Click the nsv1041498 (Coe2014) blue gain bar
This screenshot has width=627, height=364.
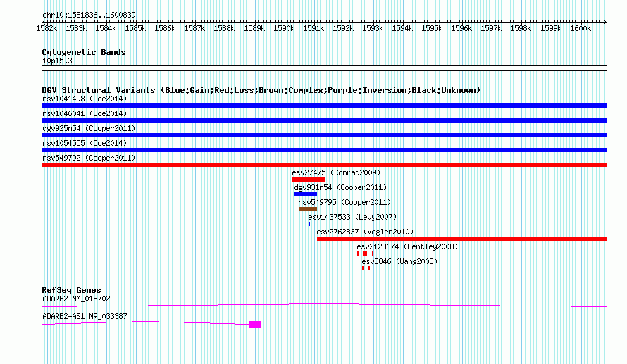pyautogui.click(x=324, y=106)
